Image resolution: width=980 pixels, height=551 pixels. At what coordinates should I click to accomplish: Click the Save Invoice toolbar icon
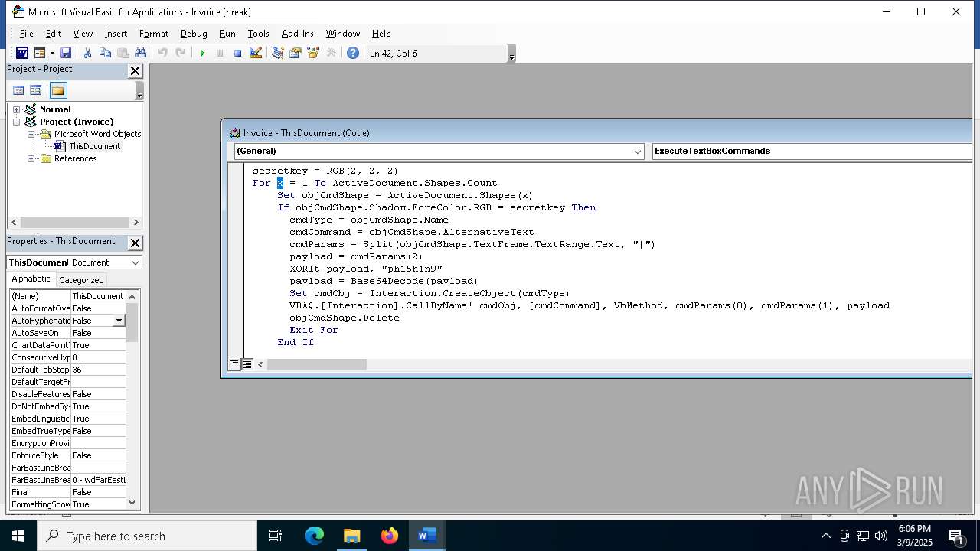pyautogui.click(x=66, y=53)
